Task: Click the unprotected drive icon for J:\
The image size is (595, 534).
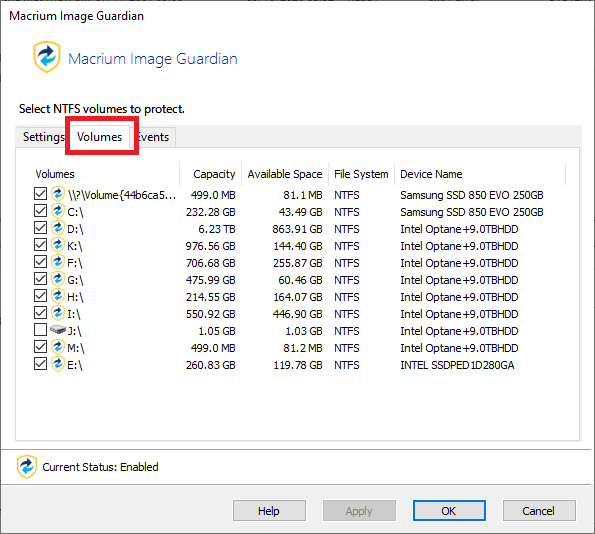Action: click(x=58, y=329)
